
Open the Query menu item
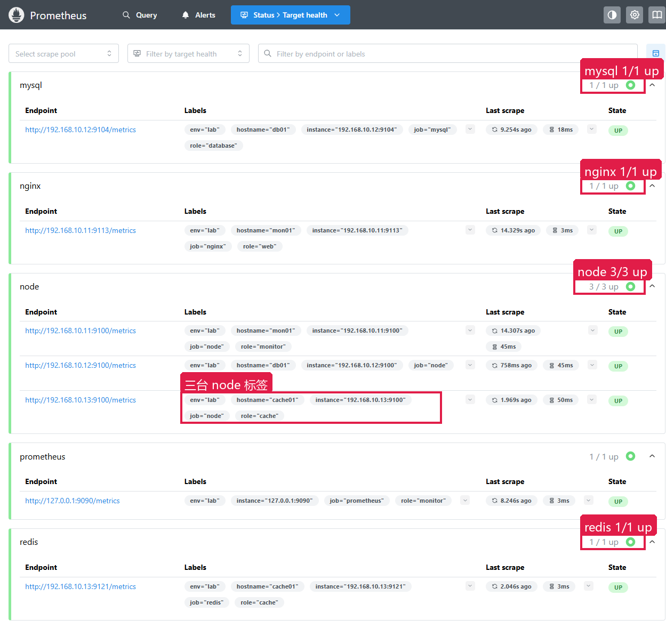[x=140, y=15]
